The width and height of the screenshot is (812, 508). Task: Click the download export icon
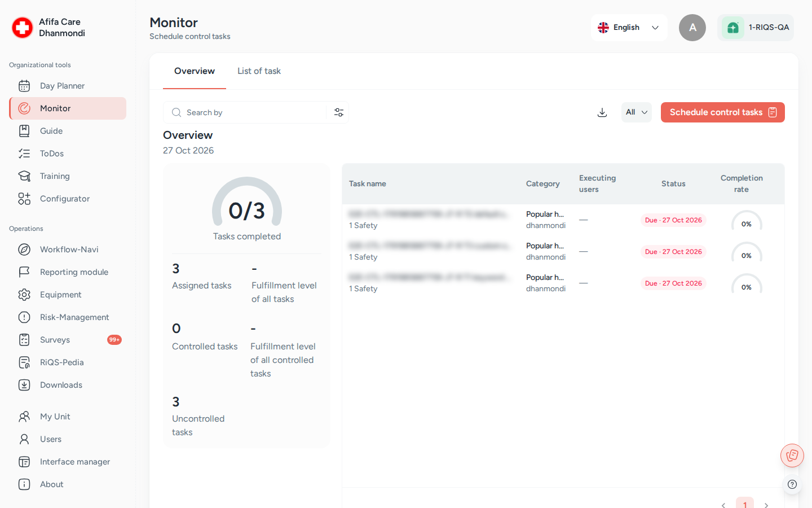[602, 112]
